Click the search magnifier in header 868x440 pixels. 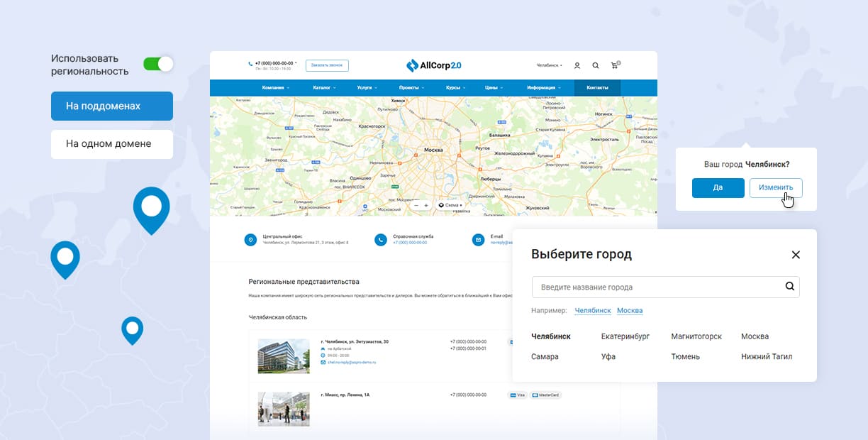point(596,65)
